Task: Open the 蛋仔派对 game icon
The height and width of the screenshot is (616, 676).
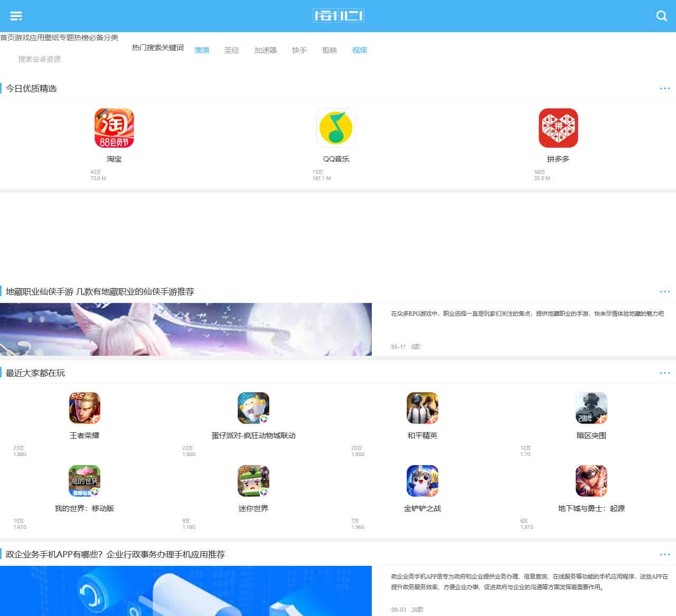Action: 253,408
